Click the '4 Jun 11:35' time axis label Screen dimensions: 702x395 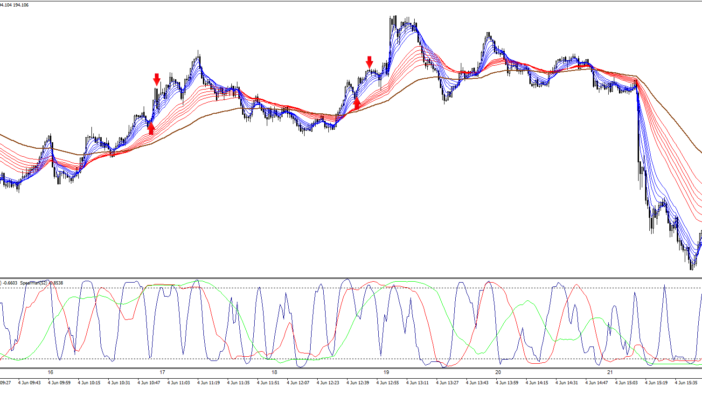point(238,383)
